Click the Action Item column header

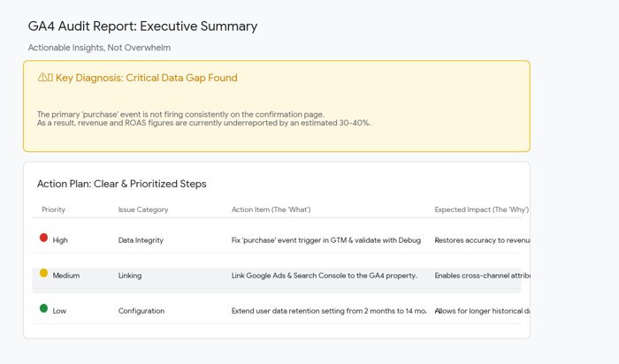[271, 209]
